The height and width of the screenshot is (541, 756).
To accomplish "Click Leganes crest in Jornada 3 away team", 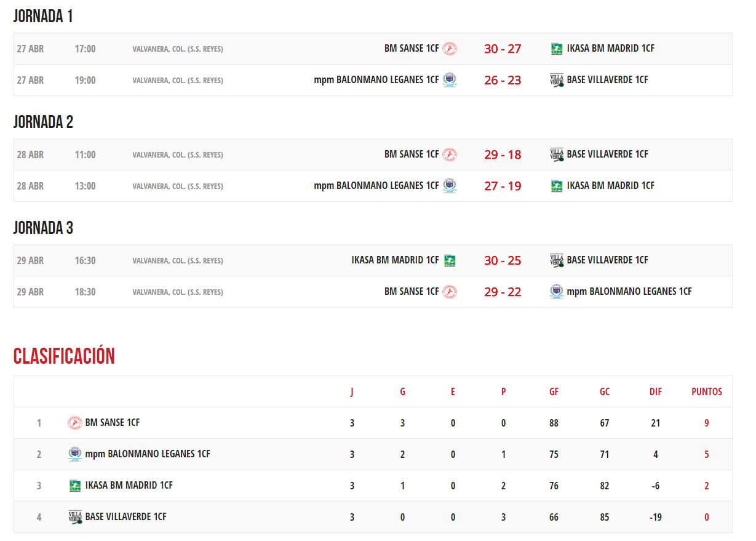I will point(557,292).
